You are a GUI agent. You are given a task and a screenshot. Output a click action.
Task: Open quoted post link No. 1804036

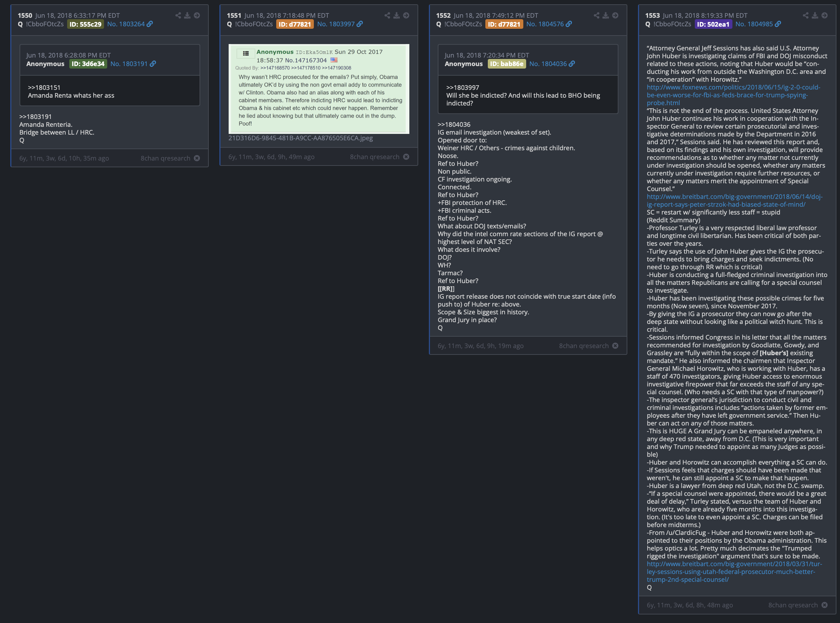pyautogui.click(x=548, y=64)
